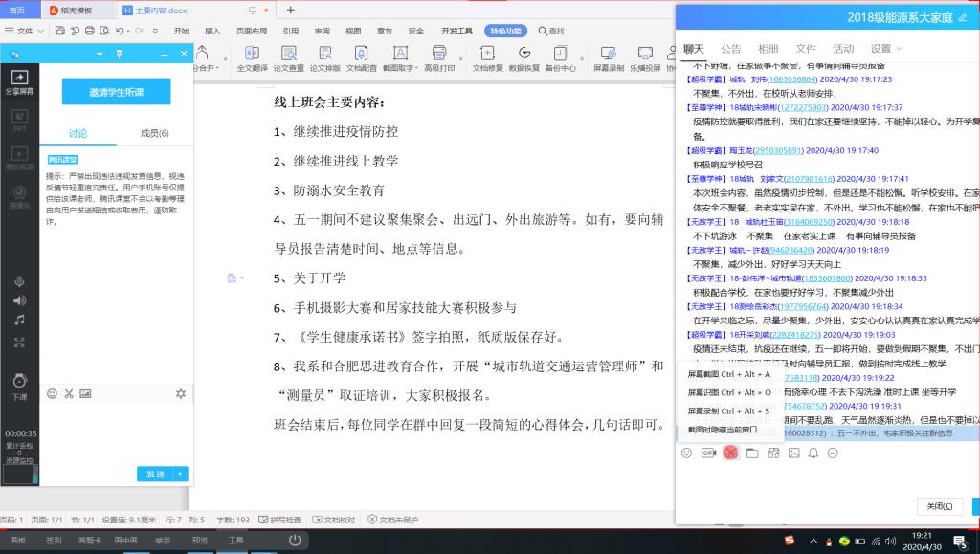Screen dimensions: 980x554
Task: Switch to the 首页 tab
Action: pos(17,10)
